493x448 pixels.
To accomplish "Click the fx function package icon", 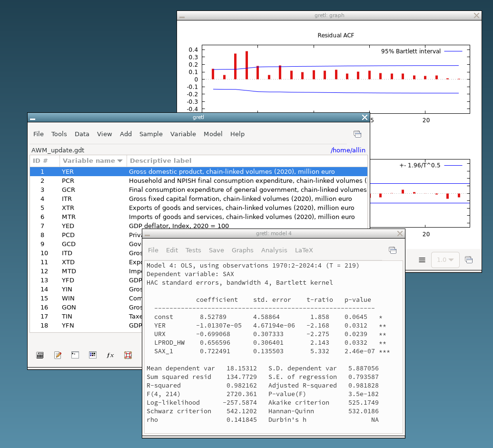I will click(x=110, y=355).
